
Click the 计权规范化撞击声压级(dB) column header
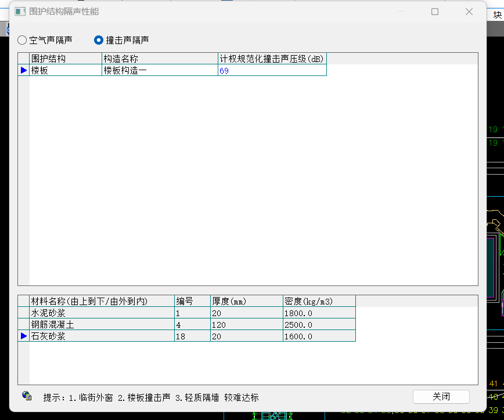272,59
